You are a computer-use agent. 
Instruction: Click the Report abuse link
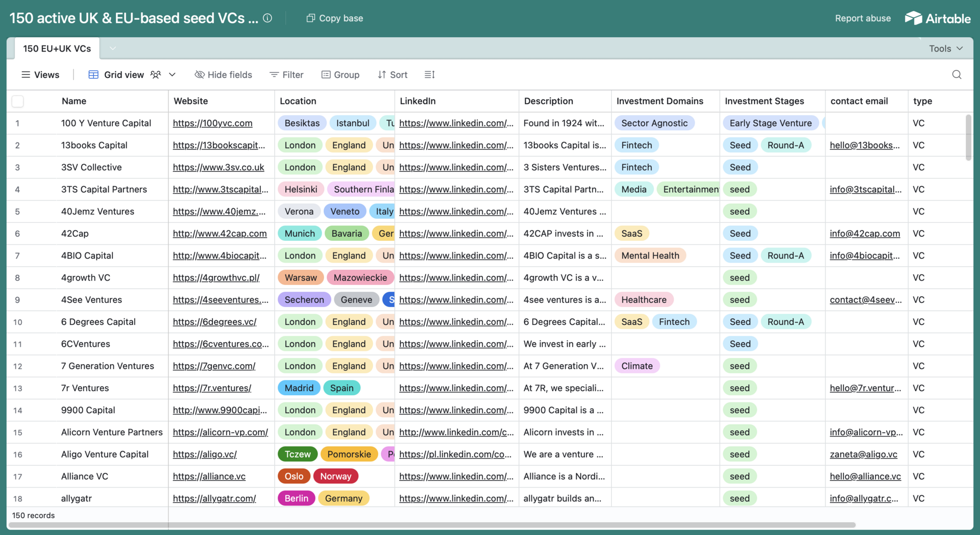[863, 18]
